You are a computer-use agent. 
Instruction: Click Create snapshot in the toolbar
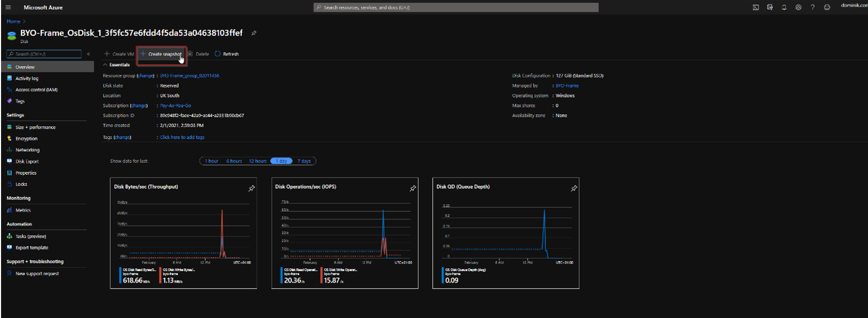(161, 54)
